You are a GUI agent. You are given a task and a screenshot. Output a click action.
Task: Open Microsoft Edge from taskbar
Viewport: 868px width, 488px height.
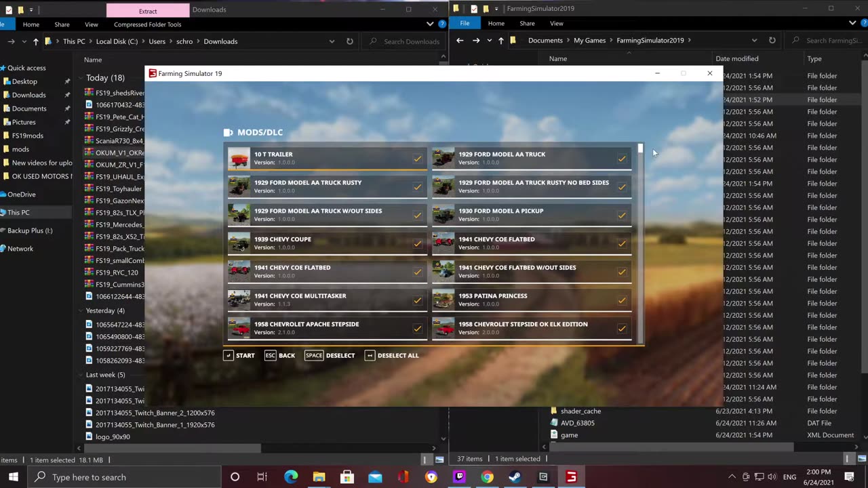click(291, 477)
